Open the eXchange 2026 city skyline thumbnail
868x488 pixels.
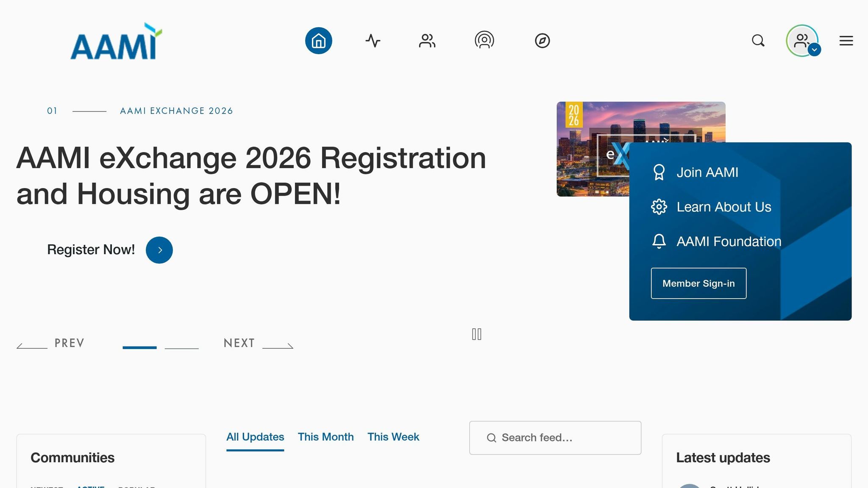pos(593,149)
